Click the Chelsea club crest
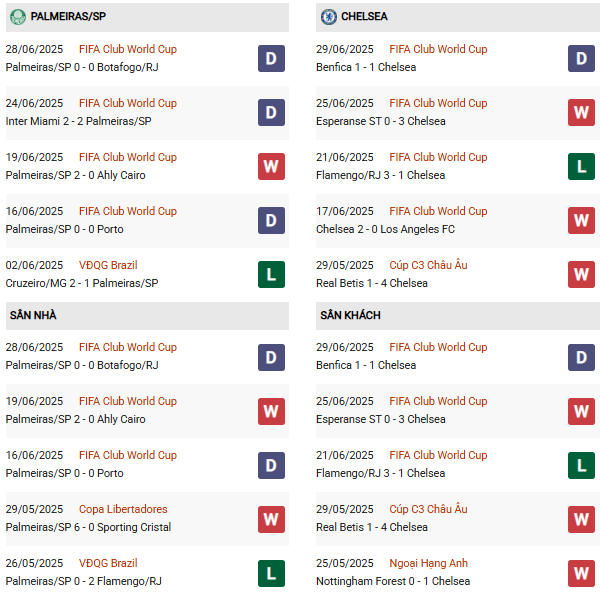This screenshot has width=600, height=594. tap(328, 17)
